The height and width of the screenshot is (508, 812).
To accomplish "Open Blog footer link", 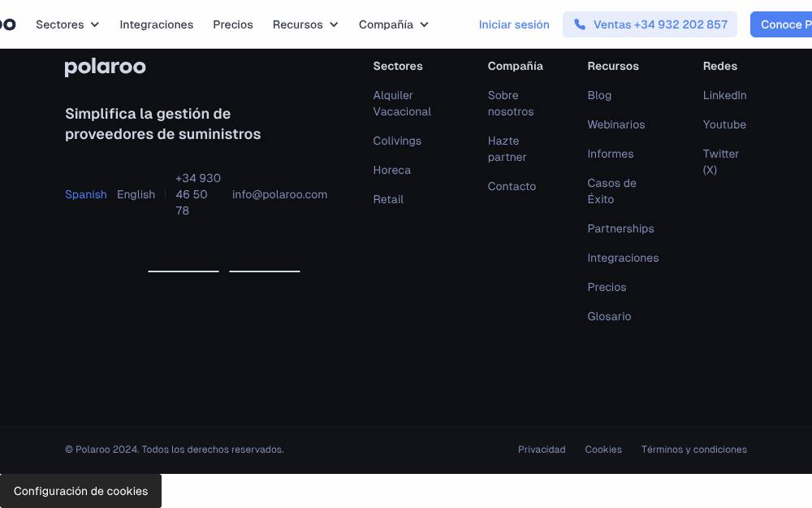I will tap(599, 95).
